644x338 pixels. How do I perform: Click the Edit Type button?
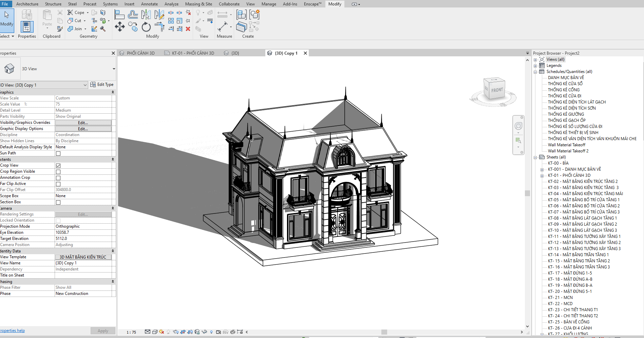pos(102,84)
